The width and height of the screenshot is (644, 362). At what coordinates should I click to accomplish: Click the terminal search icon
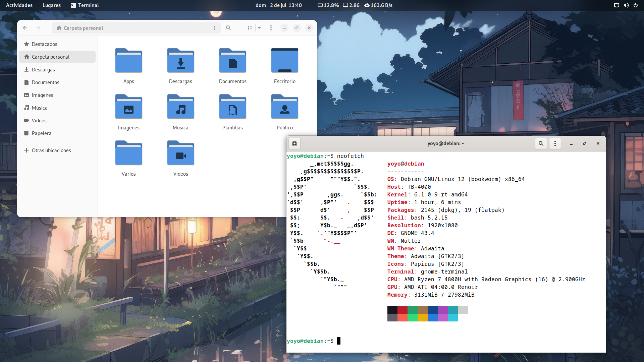[541, 143]
